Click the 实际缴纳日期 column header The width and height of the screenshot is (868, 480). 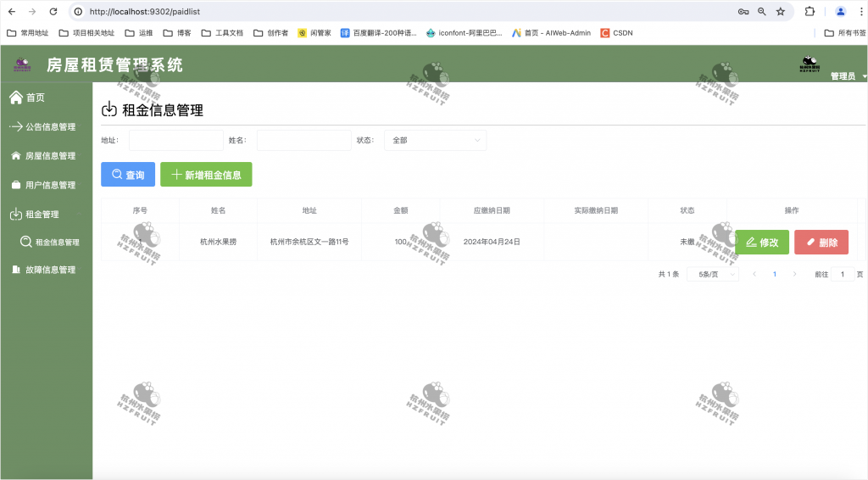(596, 210)
